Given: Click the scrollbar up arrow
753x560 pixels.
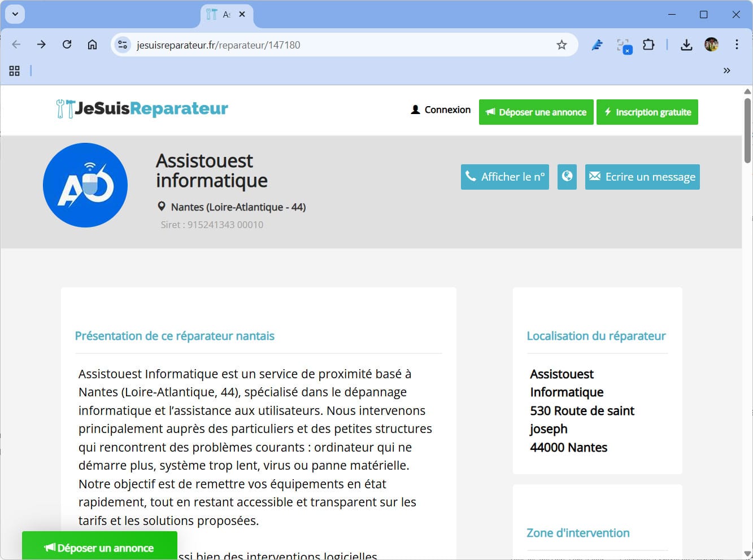Looking at the screenshot, I should (x=747, y=91).
